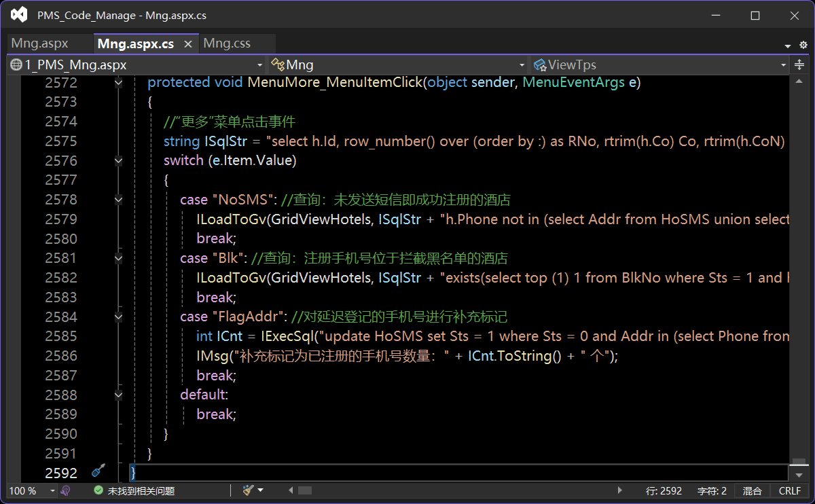Screen dimensions: 815x504
Task: Open the 1_PMS_Mng.aspx project dropdown
Action: tap(136, 65)
